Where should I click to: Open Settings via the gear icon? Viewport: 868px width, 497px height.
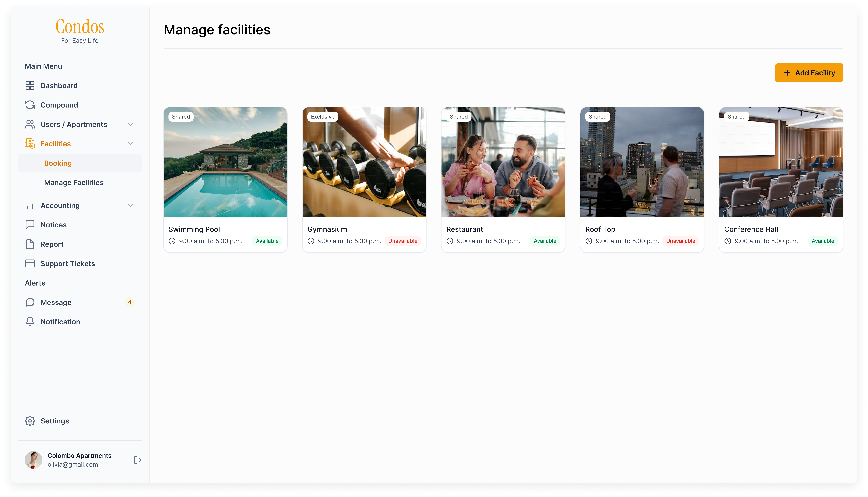[30, 421]
